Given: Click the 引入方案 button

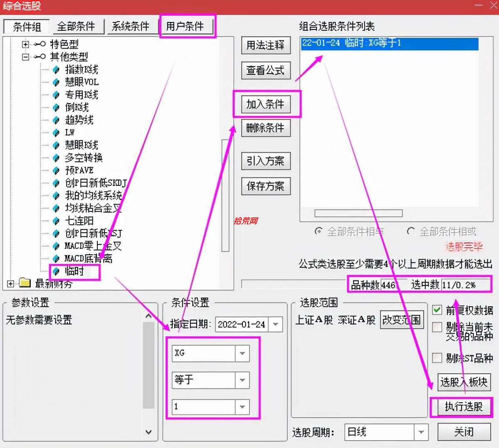Looking at the screenshot, I should click(x=266, y=161).
